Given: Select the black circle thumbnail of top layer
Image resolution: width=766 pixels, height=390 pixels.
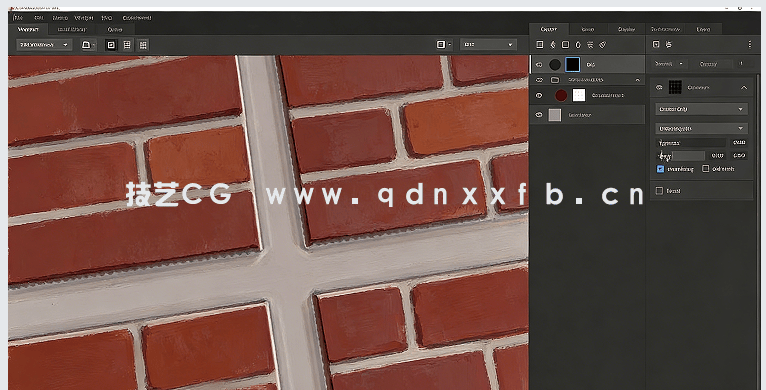Looking at the screenshot, I should coord(555,65).
